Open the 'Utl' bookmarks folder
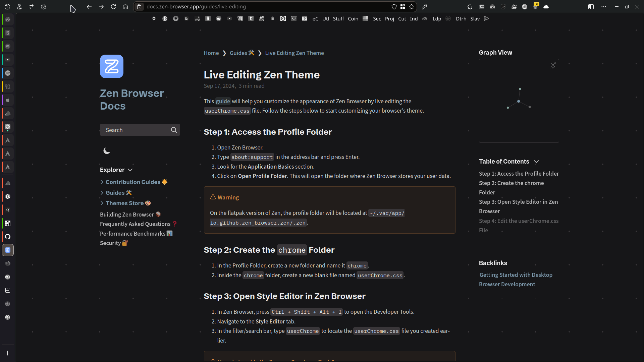Image resolution: width=644 pixels, height=362 pixels. (x=326, y=19)
